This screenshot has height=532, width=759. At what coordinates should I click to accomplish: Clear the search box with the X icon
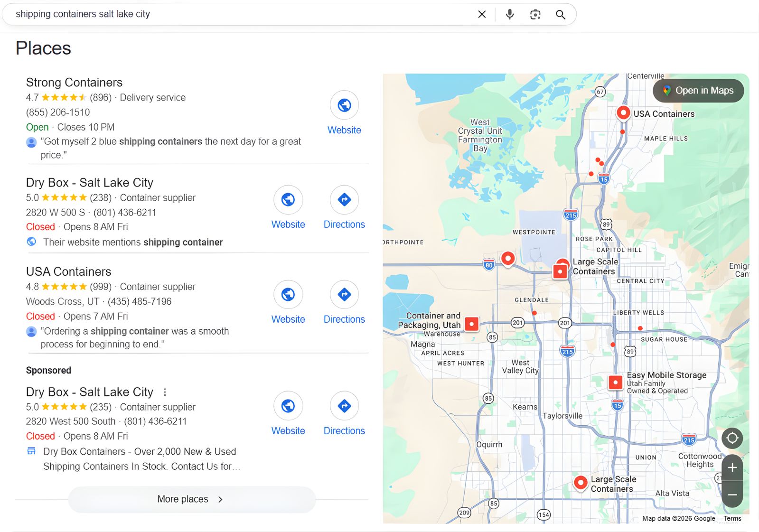[x=482, y=14]
